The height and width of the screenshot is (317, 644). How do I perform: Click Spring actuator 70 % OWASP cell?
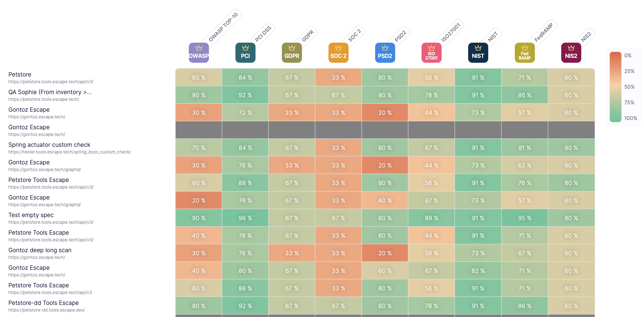tap(198, 148)
